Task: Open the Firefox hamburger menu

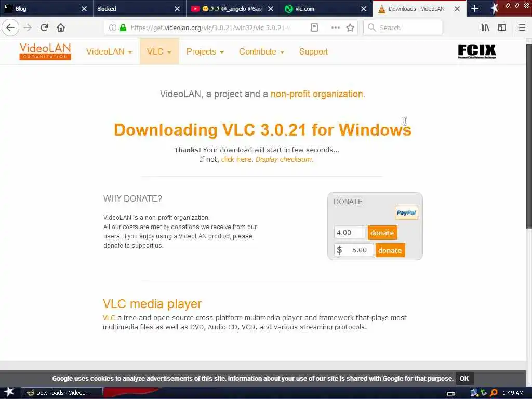Action: click(x=522, y=28)
